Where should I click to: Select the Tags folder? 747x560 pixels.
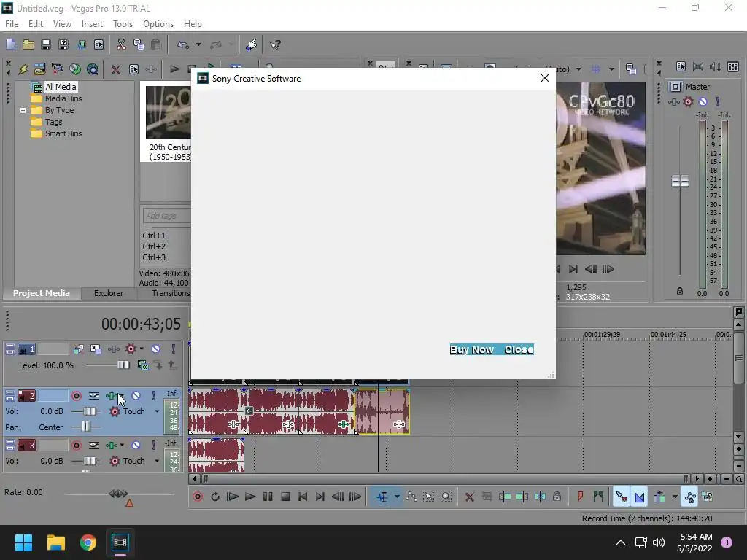coord(54,122)
